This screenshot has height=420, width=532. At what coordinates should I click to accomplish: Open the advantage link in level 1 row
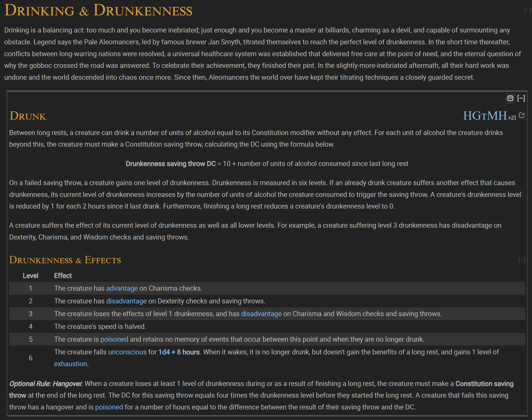click(122, 288)
